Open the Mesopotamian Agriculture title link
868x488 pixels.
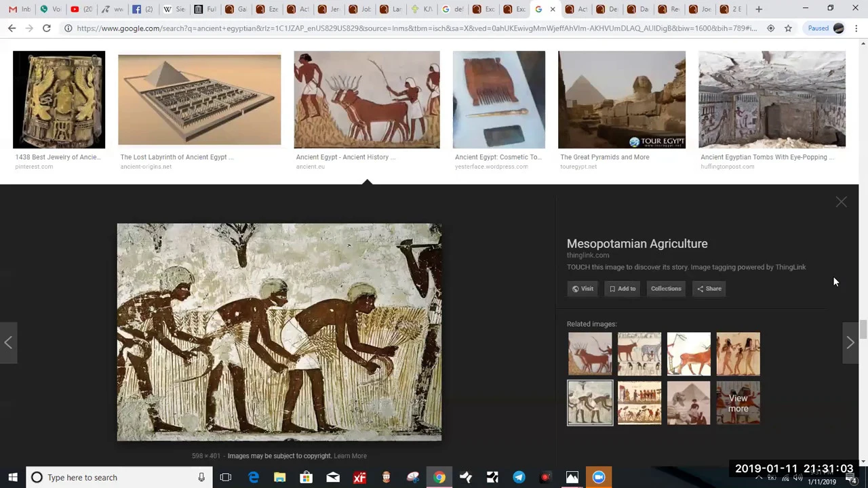[637, 243]
